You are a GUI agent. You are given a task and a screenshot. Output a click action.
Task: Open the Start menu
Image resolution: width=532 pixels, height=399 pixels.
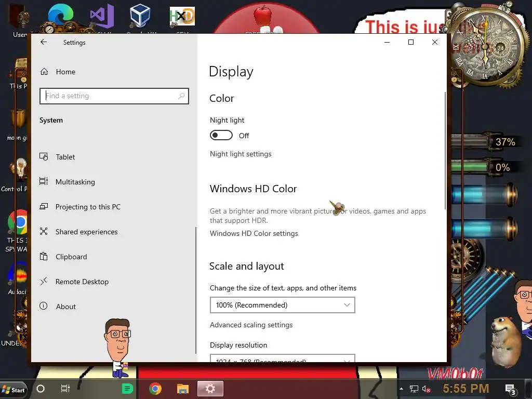(x=14, y=390)
